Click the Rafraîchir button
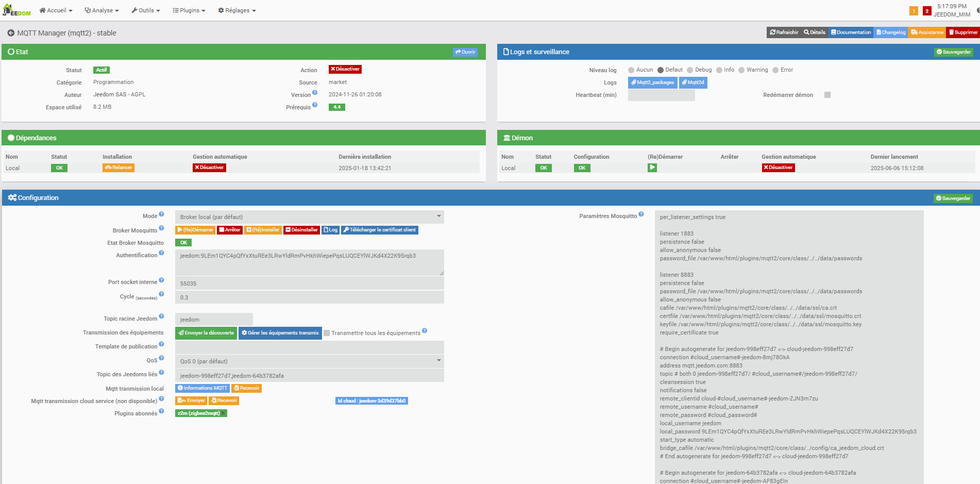Screen dimensions: 980x484 click(x=784, y=32)
